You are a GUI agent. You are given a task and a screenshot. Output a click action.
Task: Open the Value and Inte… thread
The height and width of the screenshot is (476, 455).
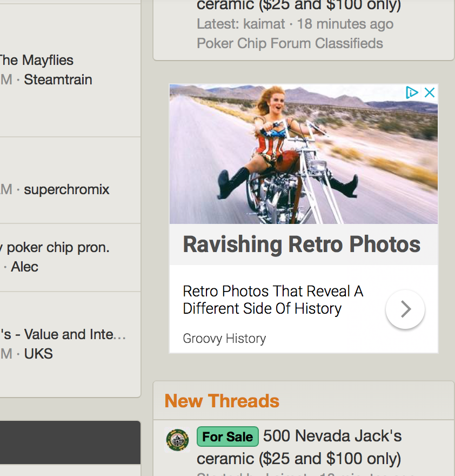coord(62,334)
